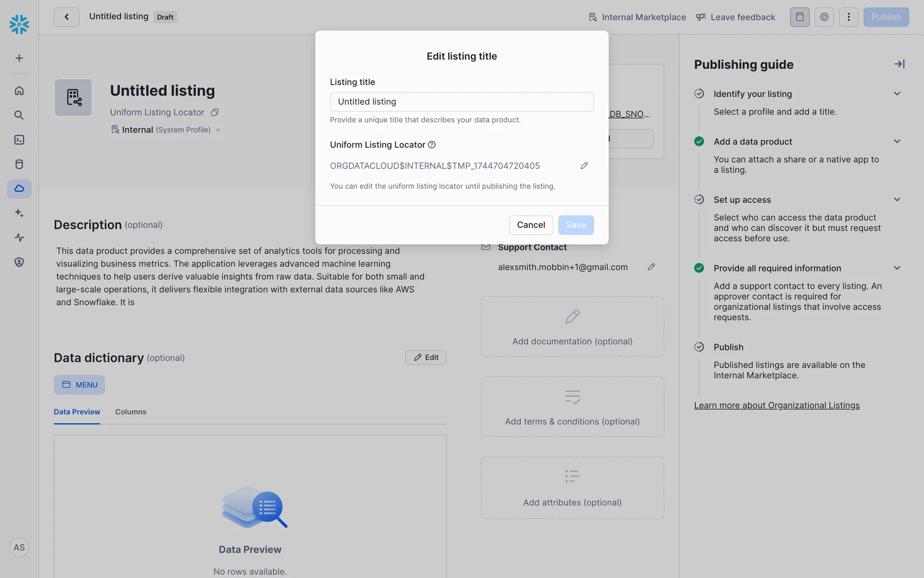
Task: Open the monitoring pulse icon in the sidebar
Action: pos(19,237)
